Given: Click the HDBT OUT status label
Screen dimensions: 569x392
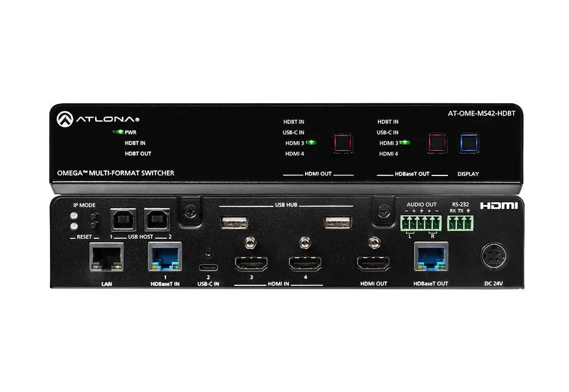Looking at the screenshot, I should [138, 153].
